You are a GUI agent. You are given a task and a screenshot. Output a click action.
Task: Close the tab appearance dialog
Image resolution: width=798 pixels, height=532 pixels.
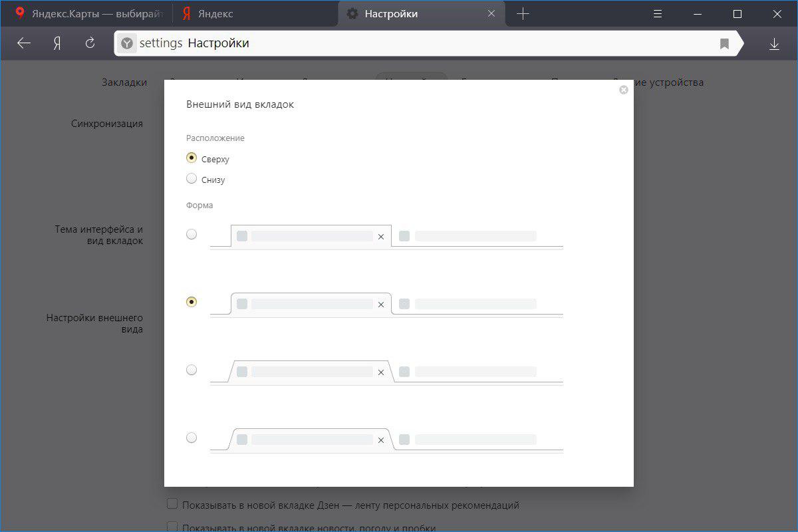(x=623, y=90)
